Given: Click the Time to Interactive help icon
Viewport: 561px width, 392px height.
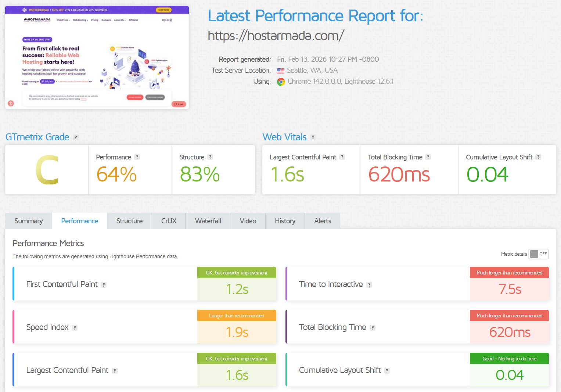Looking at the screenshot, I should click(x=369, y=284).
